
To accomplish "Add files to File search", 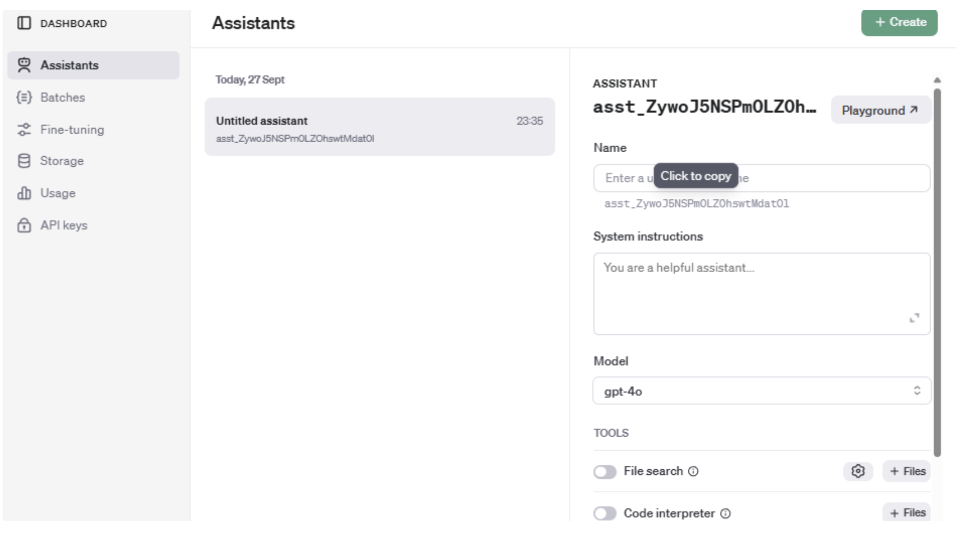I will pos(906,471).
